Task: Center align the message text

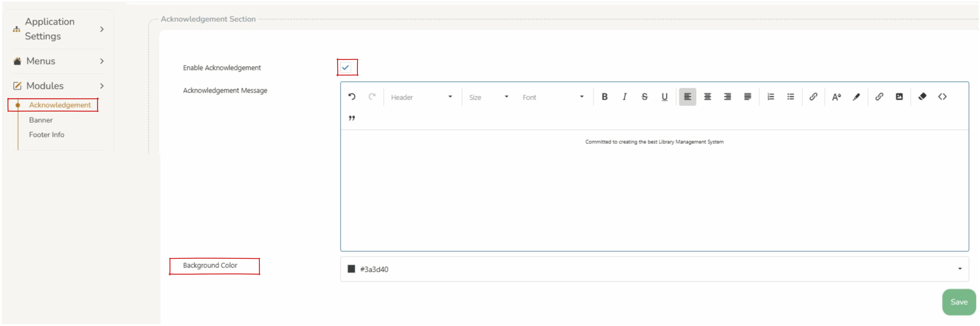Action: 707,97
